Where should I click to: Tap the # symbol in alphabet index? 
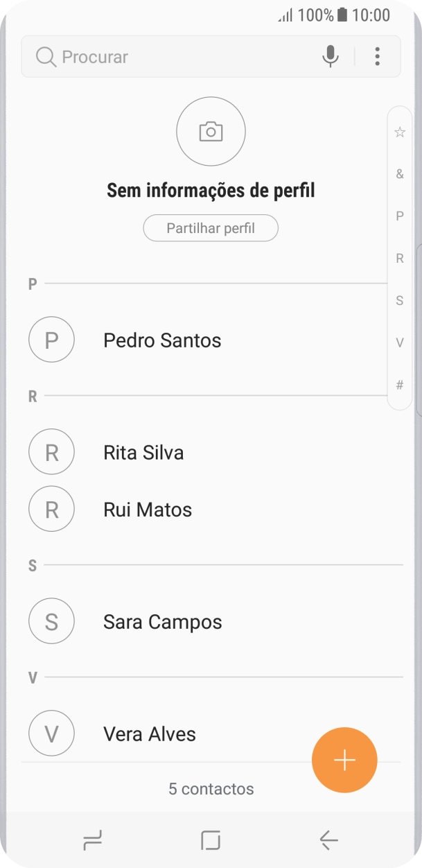click(x=400, y=385)
